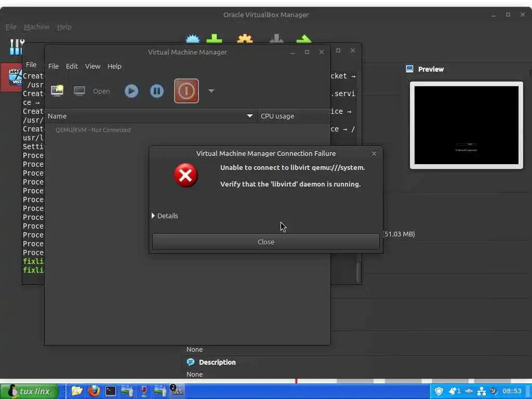Click the VirtualBox Preview thumbnail

click(466, 125)
